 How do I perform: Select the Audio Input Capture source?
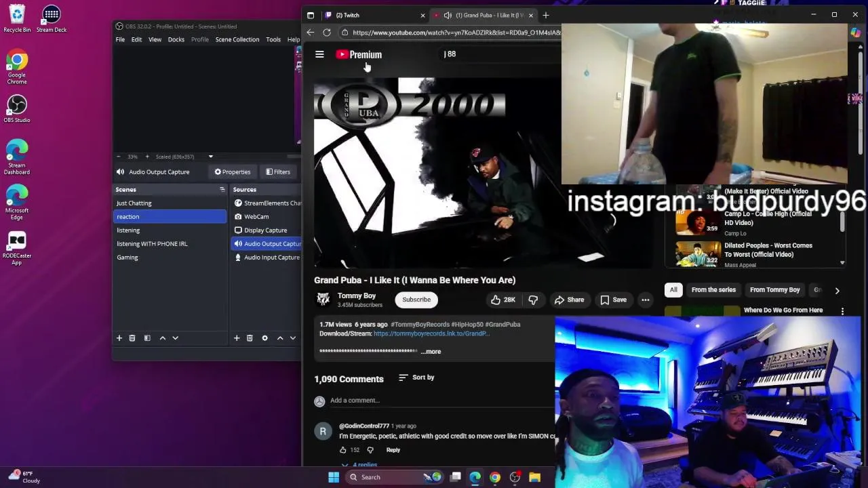pos(266,258)
